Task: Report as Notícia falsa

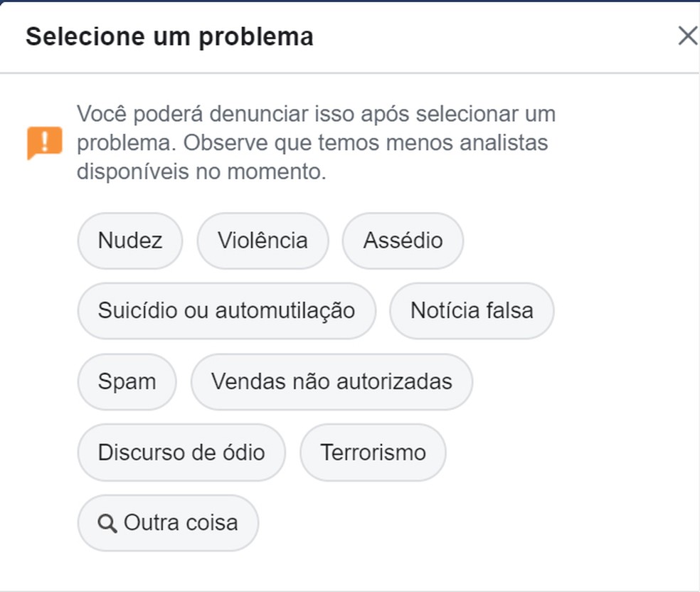Action: click(472, 311)
